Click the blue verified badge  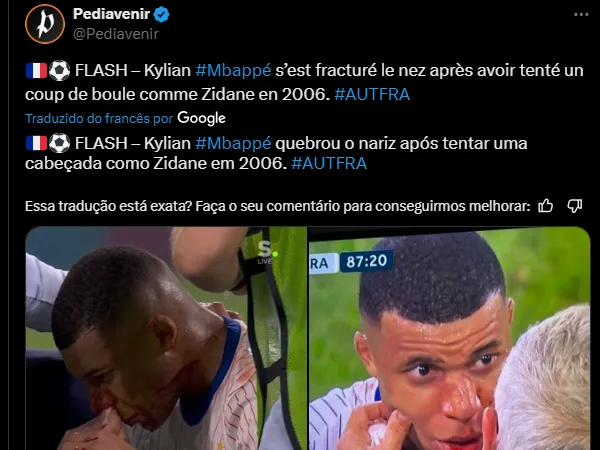click(161, 15)
